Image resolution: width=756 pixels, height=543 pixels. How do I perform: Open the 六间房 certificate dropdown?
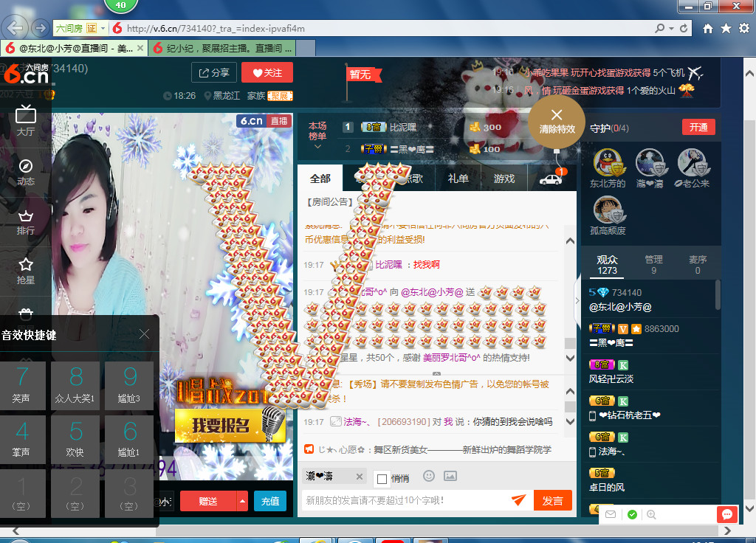103,29
